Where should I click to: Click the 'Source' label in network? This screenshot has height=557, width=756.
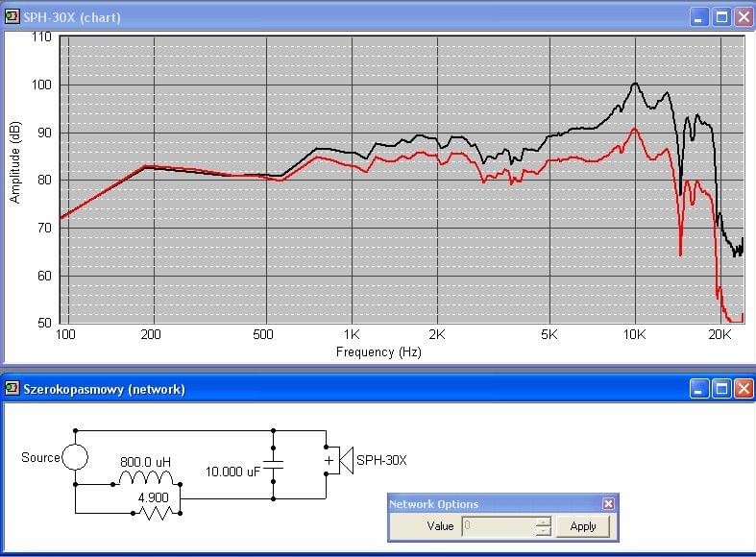coord(40,457)
